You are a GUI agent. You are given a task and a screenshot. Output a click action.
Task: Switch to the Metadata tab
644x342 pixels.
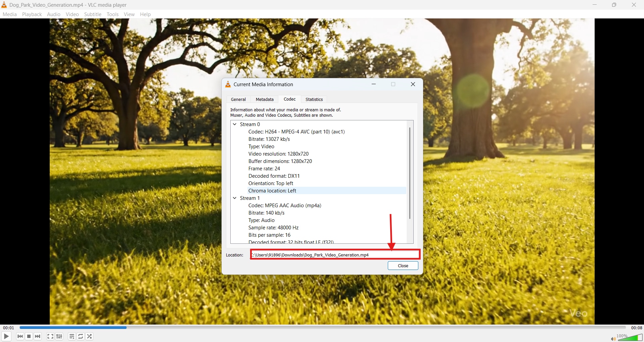(264, 99)
